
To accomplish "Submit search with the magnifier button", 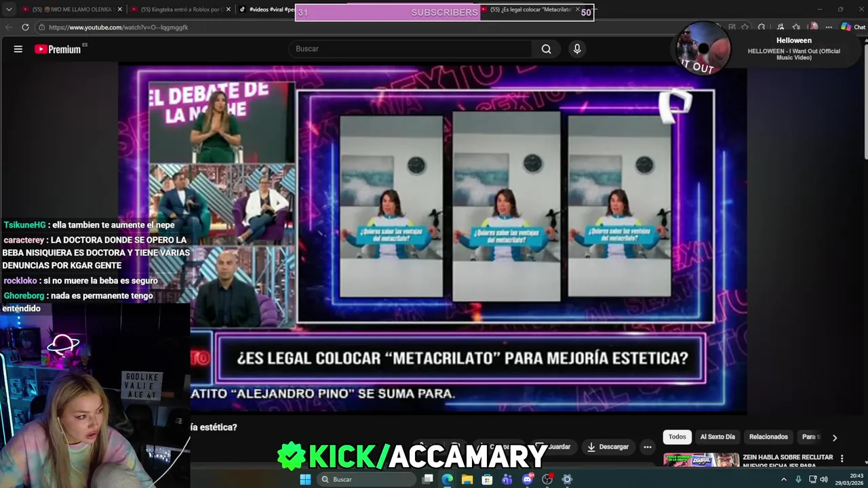I will pos(547,49).
